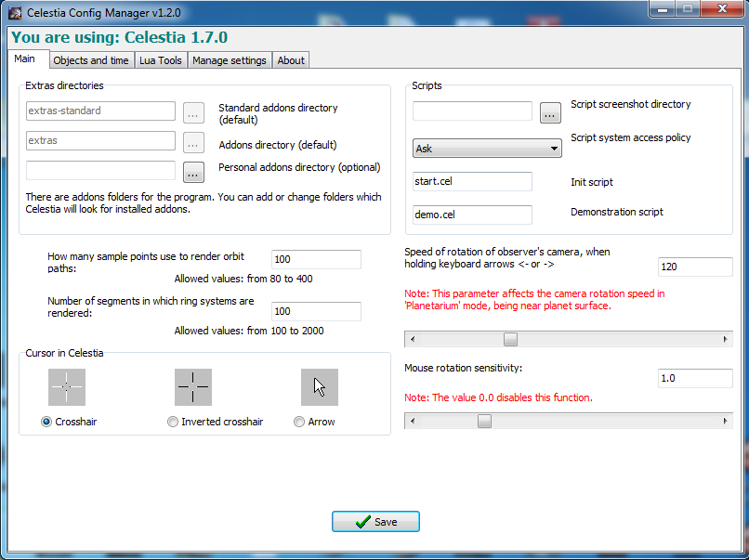Choose the Crosshair radio button
749x560 pixels.
[46, 422]
